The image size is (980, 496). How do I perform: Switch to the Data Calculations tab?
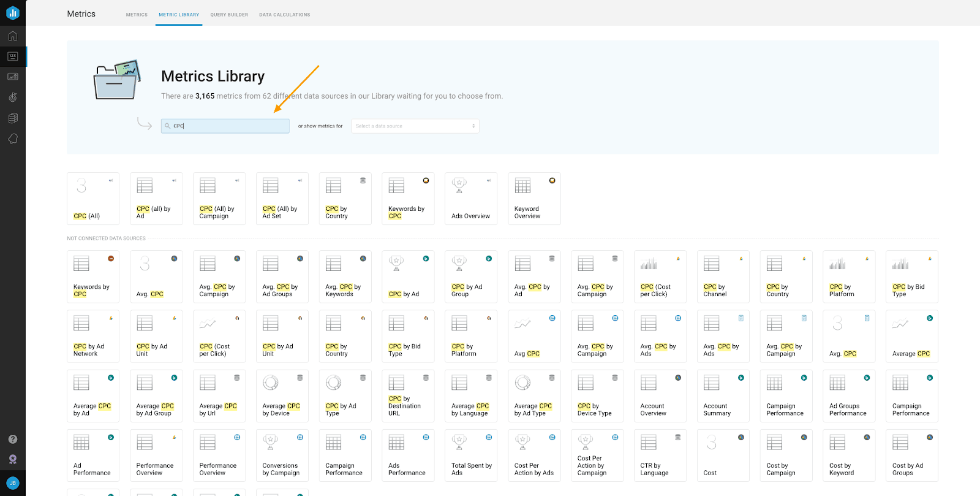point(284,15)
